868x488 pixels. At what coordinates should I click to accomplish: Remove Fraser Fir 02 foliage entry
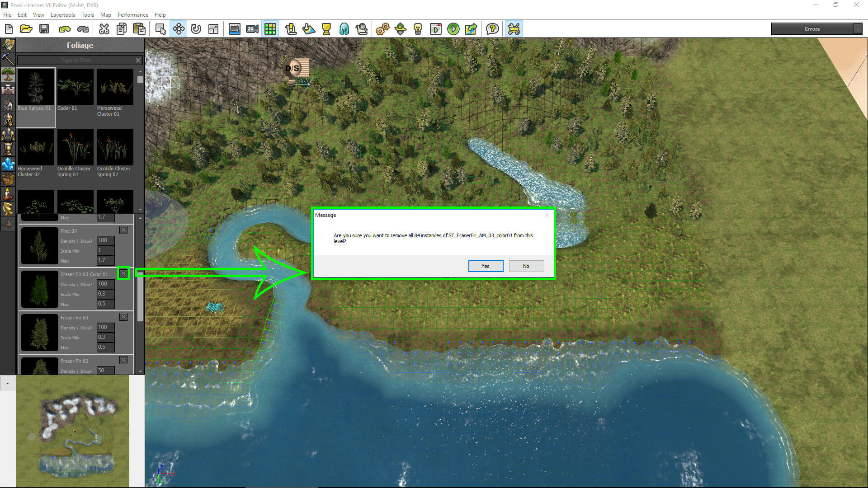point(123,360)
